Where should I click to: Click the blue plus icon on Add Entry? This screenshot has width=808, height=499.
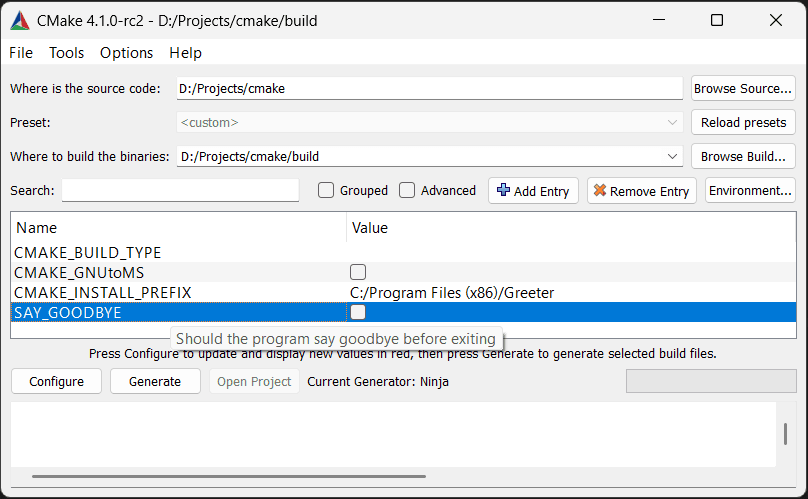pyautogui.click(x=503, y=190)
